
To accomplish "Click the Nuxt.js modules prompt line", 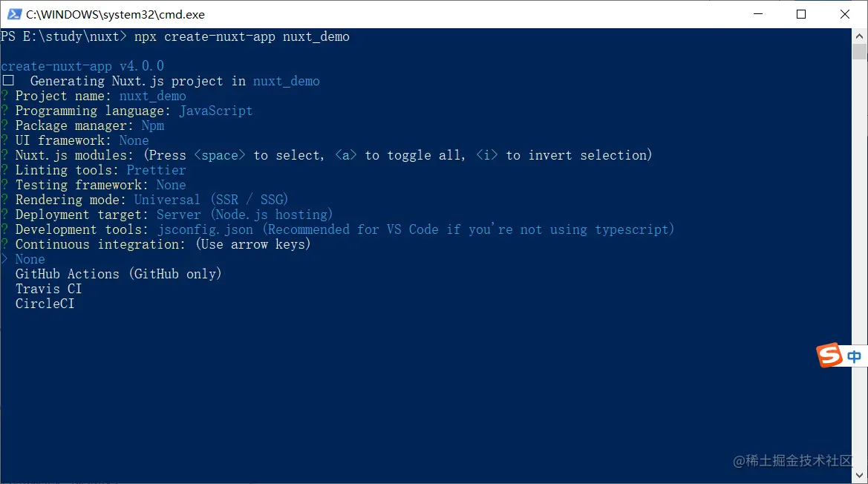I will coord(327,155).
